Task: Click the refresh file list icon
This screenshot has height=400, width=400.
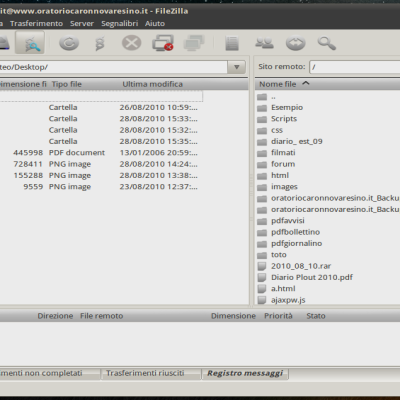Action: coord(69,43)
